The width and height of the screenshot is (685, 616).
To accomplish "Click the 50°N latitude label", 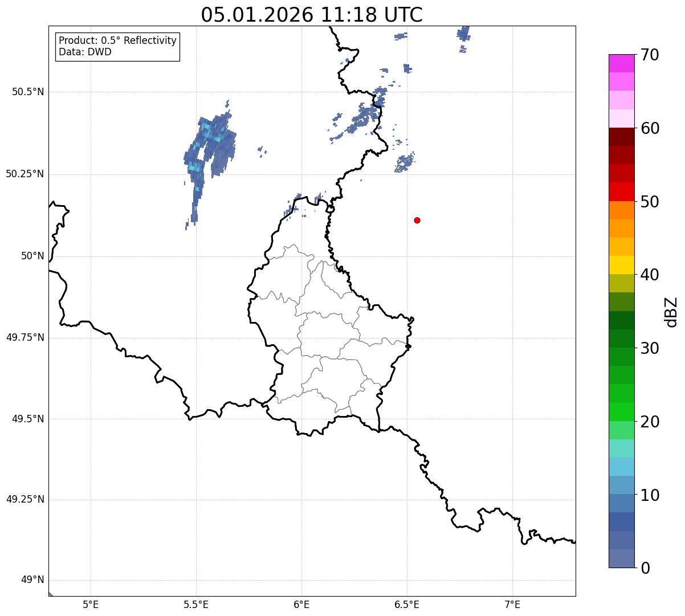I will [32, 256].
